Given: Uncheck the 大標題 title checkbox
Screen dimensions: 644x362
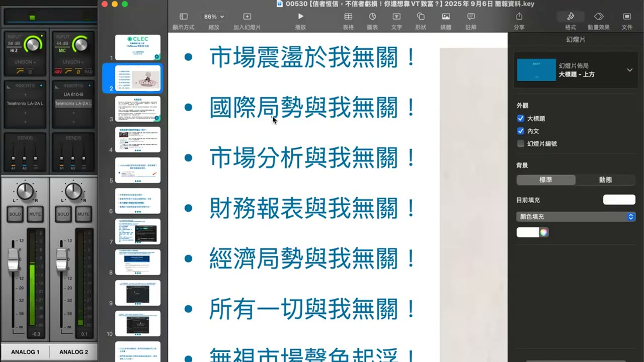Looking at the screenshot, I should tap(521, 119).
